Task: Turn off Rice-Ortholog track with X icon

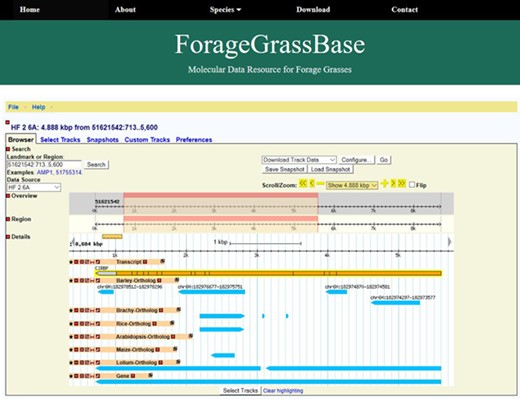Action: click(82, 324)
